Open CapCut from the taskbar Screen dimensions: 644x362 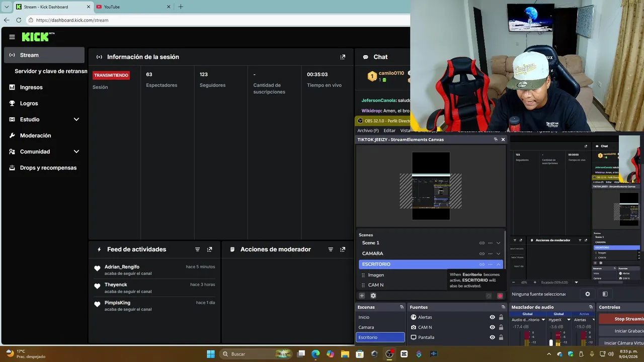point(404,354)
